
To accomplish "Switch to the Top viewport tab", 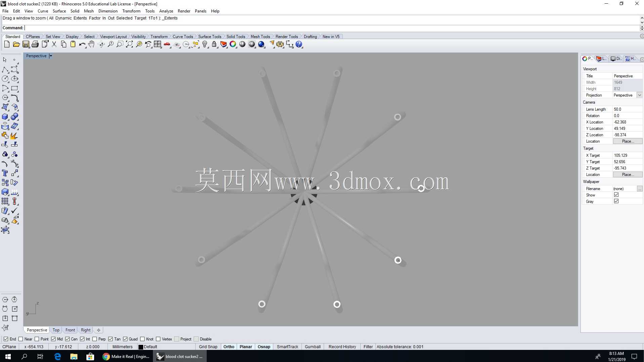I will tap(56, 330).
